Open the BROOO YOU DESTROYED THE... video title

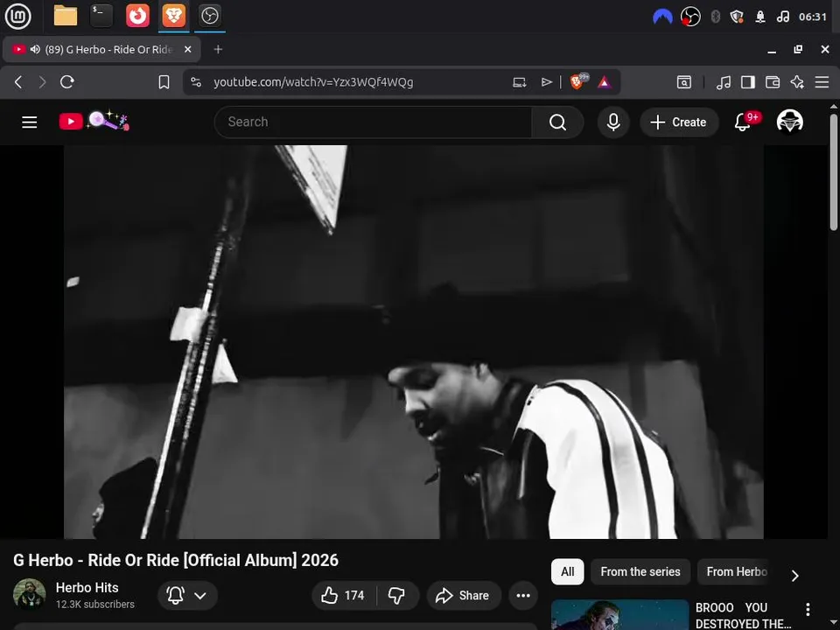click(743, 615)
